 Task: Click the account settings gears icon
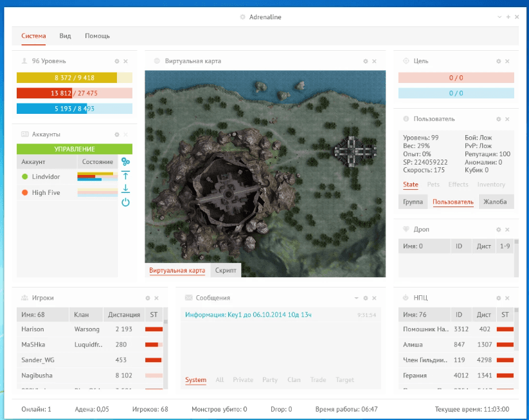click(125, 161)
